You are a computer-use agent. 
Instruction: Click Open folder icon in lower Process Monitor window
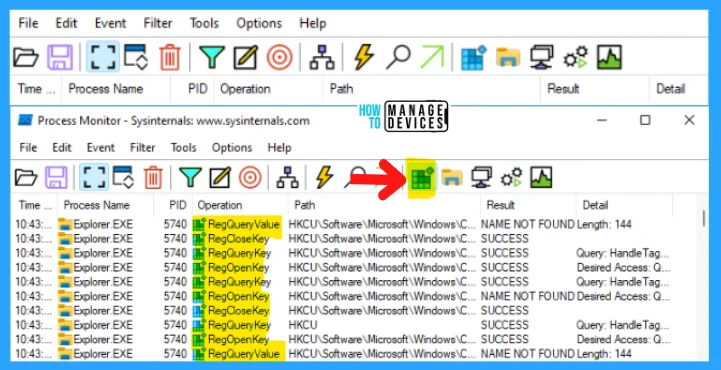26,177
